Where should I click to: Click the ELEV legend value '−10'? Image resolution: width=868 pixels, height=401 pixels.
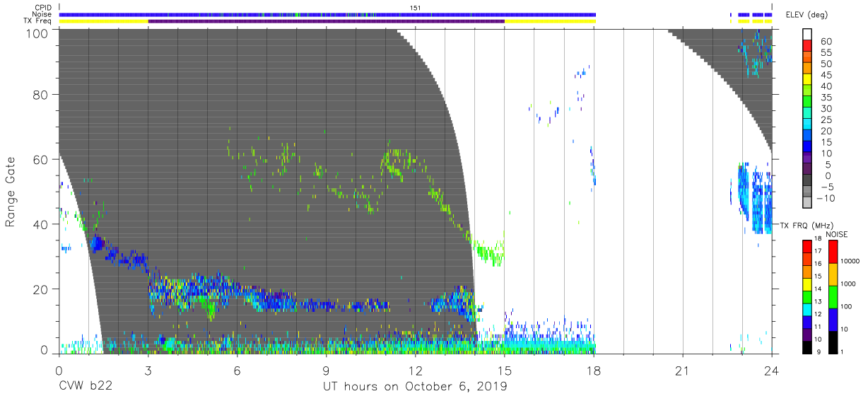pyautogui.click(x=824, y=198)
